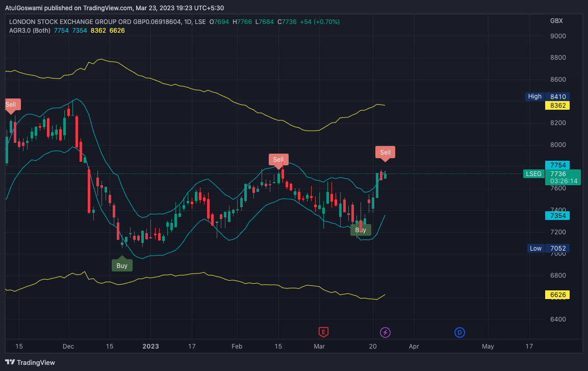Click the Feb date axis label

coord(237,346)
